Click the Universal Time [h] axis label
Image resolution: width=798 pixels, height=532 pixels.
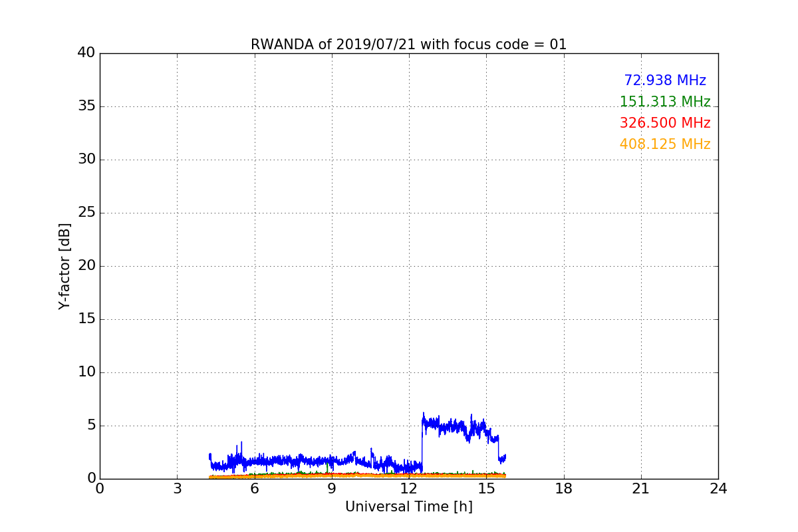[408, 507]
